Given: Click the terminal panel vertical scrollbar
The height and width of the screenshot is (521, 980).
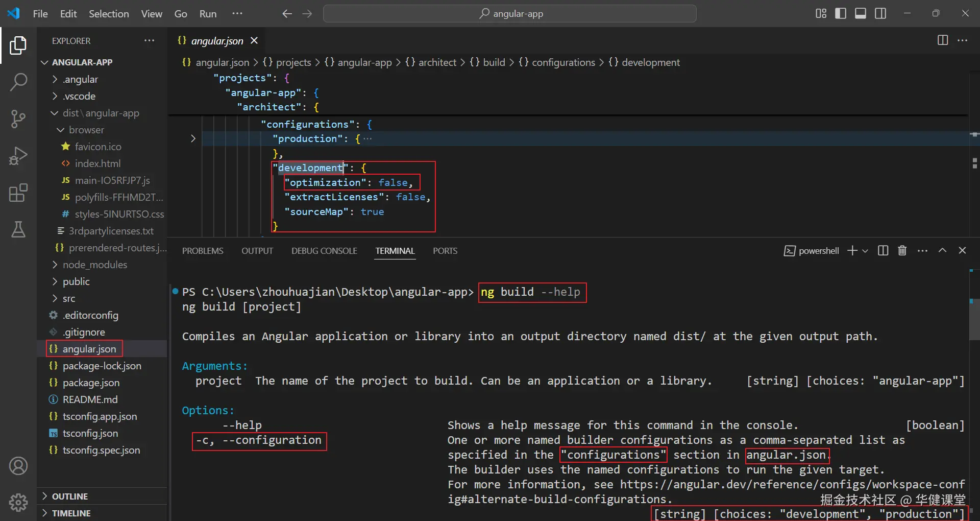Looking at the screenshot, I should 974,319.
